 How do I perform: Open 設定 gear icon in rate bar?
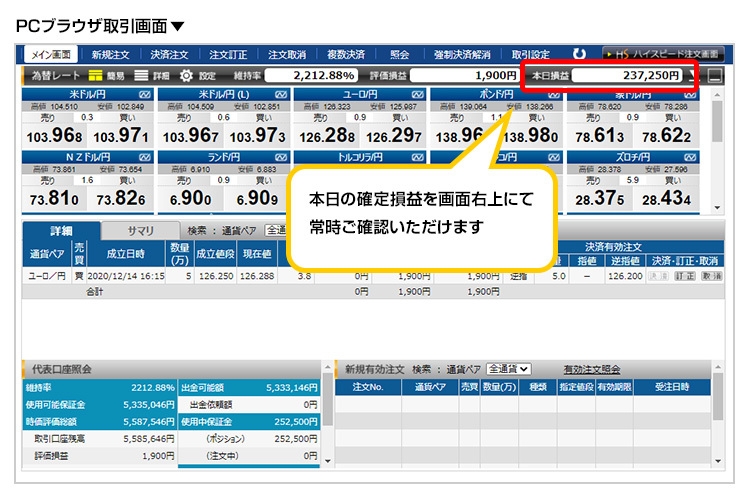point(195,75)
